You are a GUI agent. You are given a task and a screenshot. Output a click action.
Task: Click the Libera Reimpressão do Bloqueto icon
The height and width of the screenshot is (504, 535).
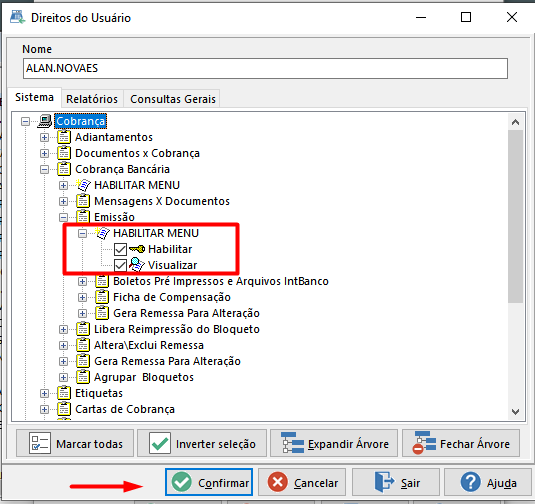[x=83, y=329]
